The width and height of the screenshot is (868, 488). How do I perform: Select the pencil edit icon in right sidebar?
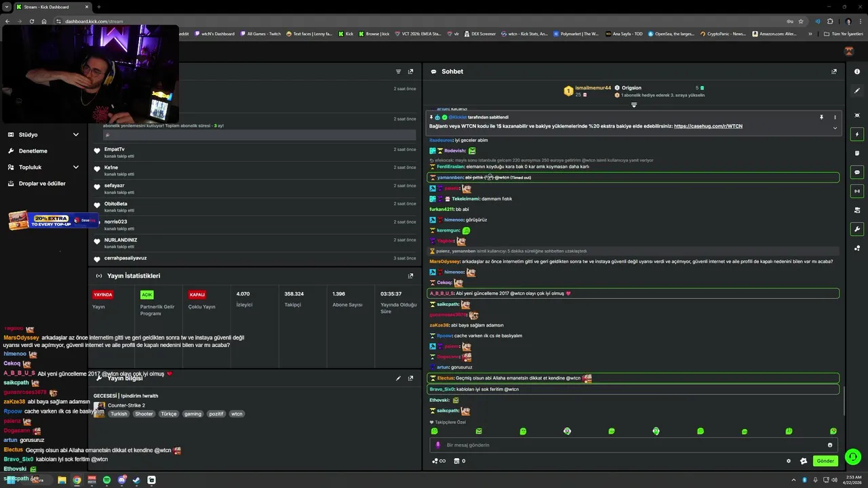pos(857,91)
